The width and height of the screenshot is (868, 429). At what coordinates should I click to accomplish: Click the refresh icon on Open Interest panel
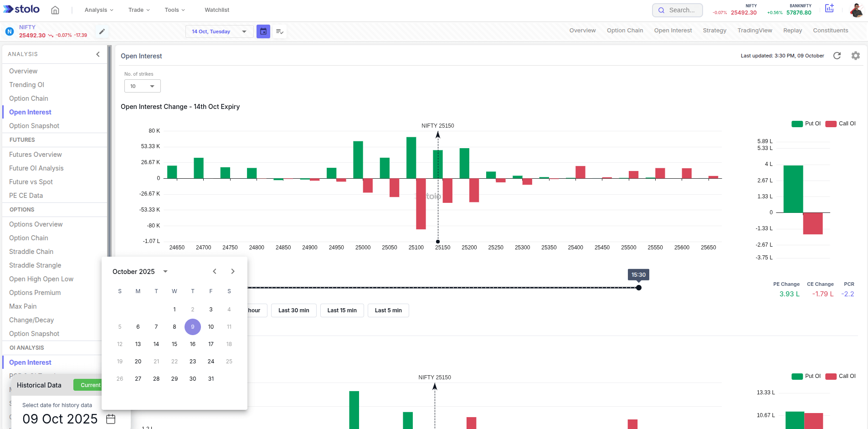coord(837,56)
